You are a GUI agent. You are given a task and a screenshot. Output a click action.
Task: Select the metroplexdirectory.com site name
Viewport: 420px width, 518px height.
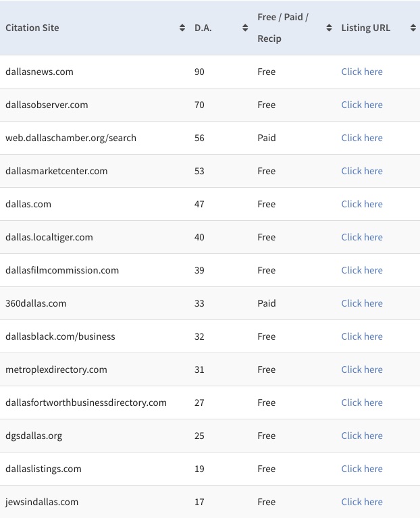tap(56, 369)
